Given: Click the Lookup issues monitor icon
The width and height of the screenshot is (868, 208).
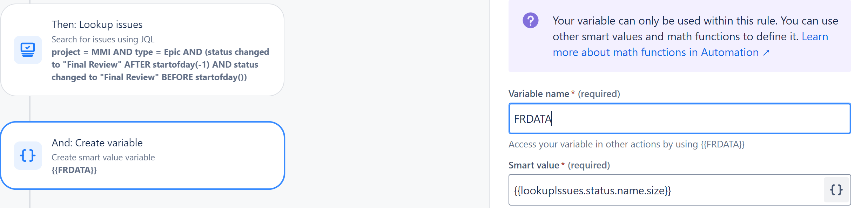Looking at the screenshot, I should (x=28, y=50).
